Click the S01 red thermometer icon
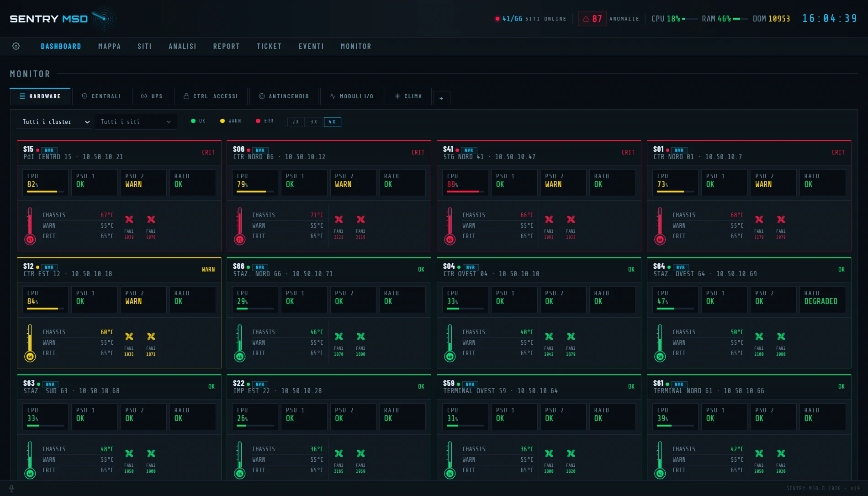This screenshot has width=868, height=496. click(660, 226)
